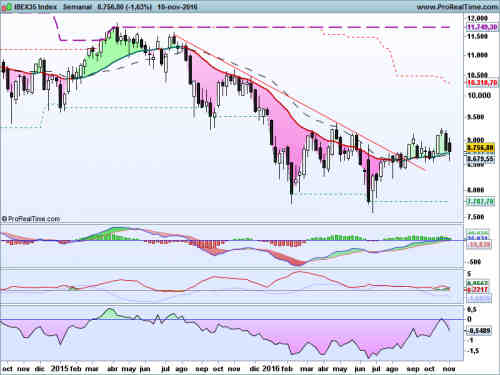
Task: Click the 2016 year marker on time axis
Action: (x=271, y=369)
